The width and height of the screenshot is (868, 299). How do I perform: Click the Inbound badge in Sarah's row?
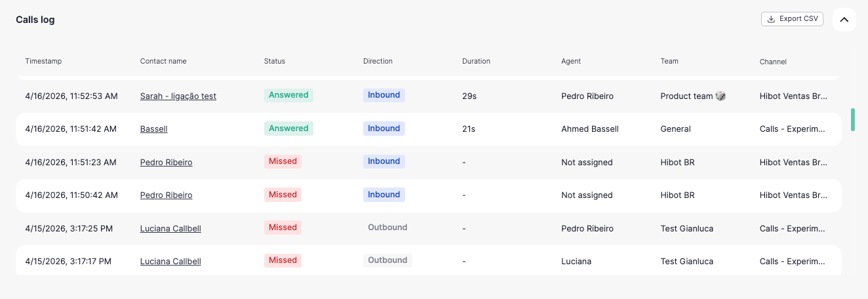pyautogui.click(x=384, y=95)
